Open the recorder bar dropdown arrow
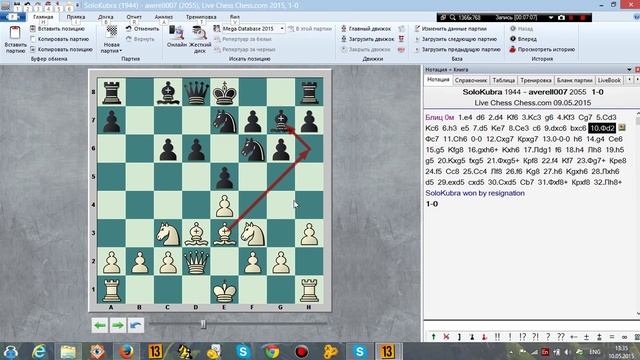Screen dimensions: 640x360 (551, 18)
